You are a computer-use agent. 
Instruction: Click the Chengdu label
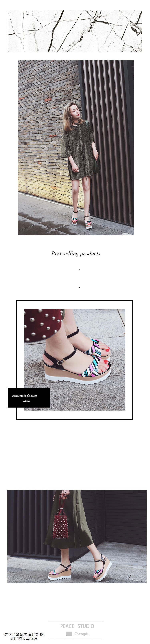point(82,634)
